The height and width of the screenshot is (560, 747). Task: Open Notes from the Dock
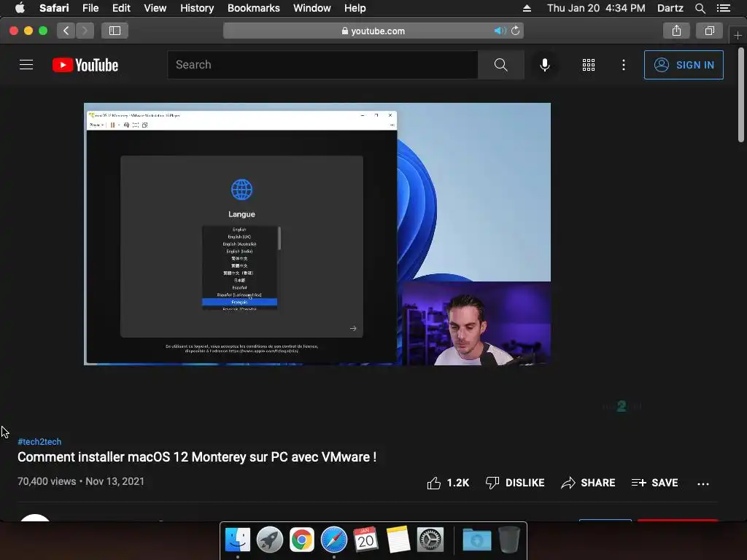tap(398, 540)
